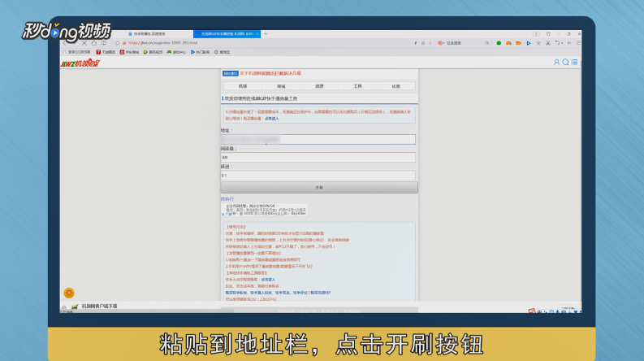Select the last site navigation tab 优惠

click(x=395, y=86)
